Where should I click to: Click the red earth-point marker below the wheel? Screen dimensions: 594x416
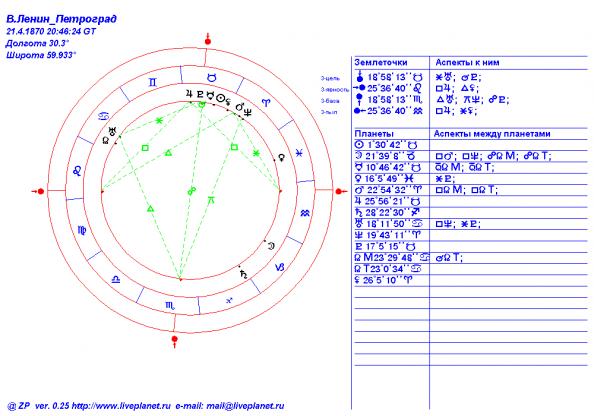click(x=174, y=341)
